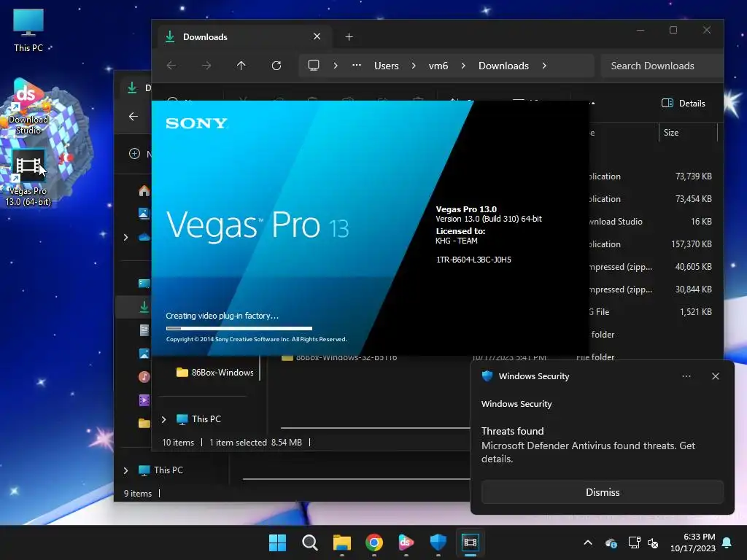Select the 73,454 KB file row
The width and height of the screenshot is (747, 560).
tap(650, 199)
